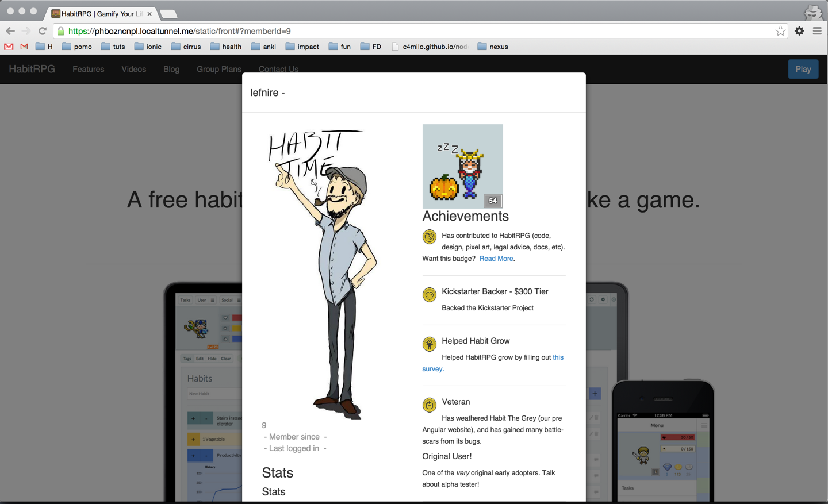Click 'Kickstarter Backer - $300 Tier' text
This screenshot has width=828, height=504.
coord(495,291)
